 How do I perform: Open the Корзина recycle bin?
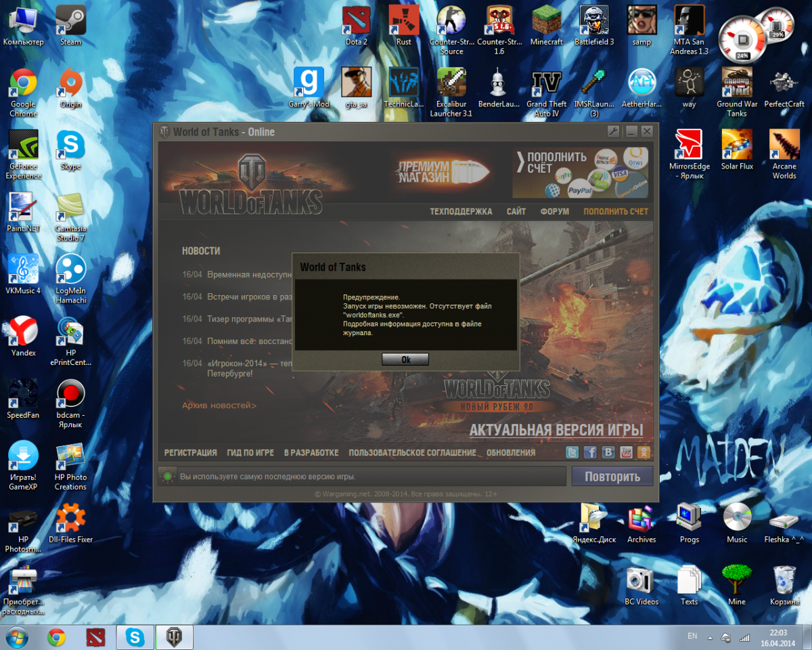point(784,586)
